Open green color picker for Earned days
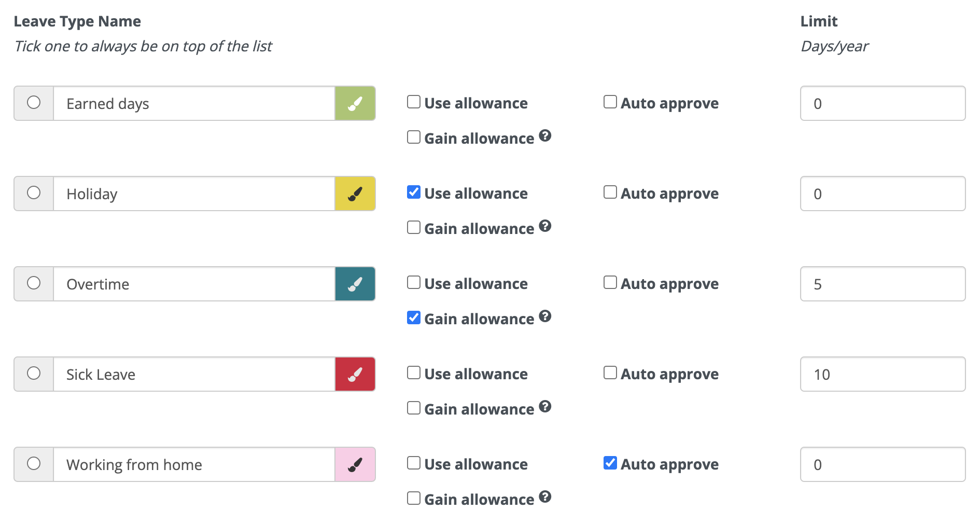 click(355, 104)
